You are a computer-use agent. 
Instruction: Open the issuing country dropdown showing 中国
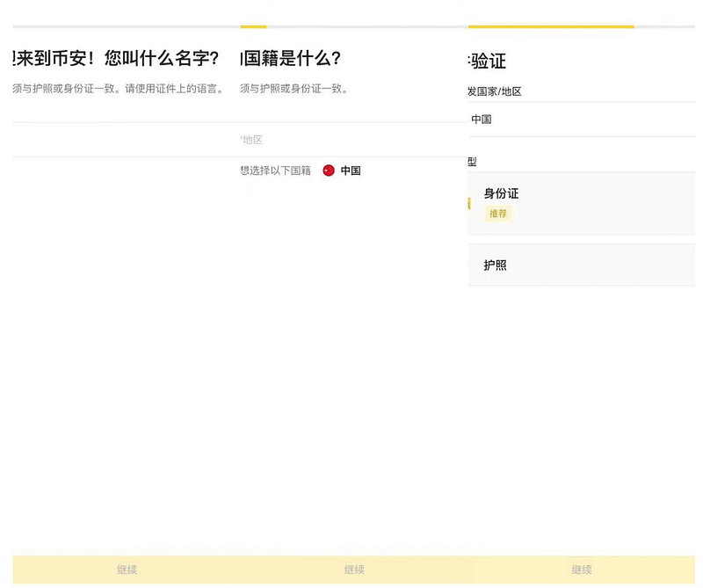(582, 120)
